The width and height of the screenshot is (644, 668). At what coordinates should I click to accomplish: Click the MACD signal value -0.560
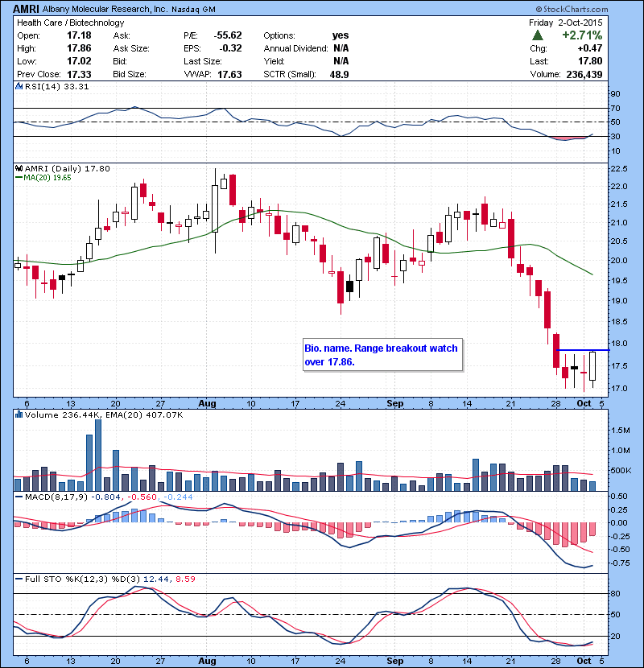(x=142, y=497)
